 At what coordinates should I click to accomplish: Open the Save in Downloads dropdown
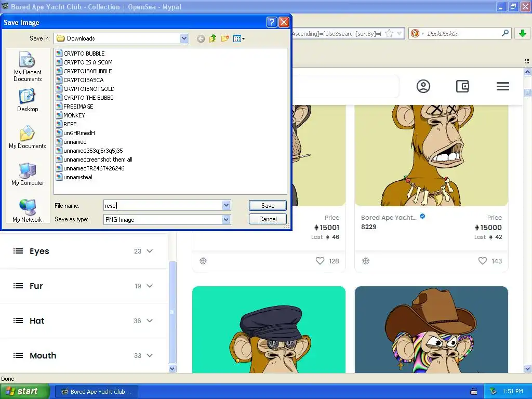tap(184, 38)
